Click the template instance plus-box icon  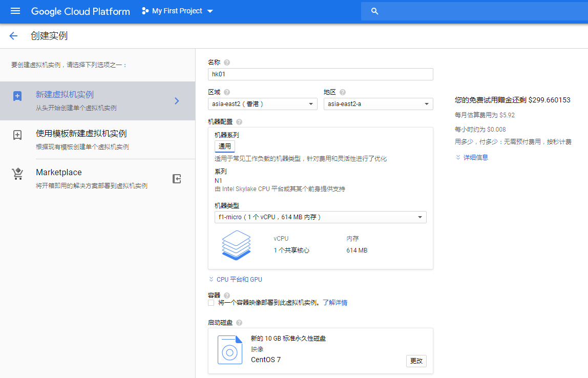[17, 135]
